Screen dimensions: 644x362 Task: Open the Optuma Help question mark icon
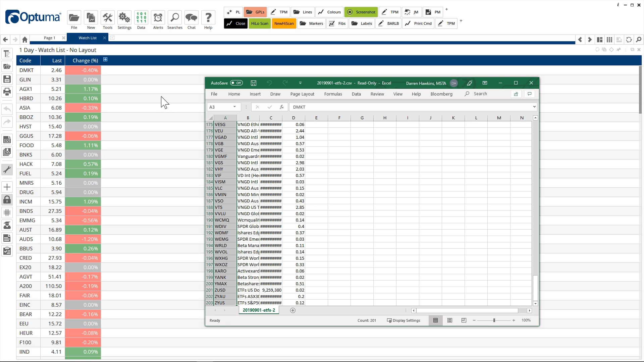pos(208,17)
